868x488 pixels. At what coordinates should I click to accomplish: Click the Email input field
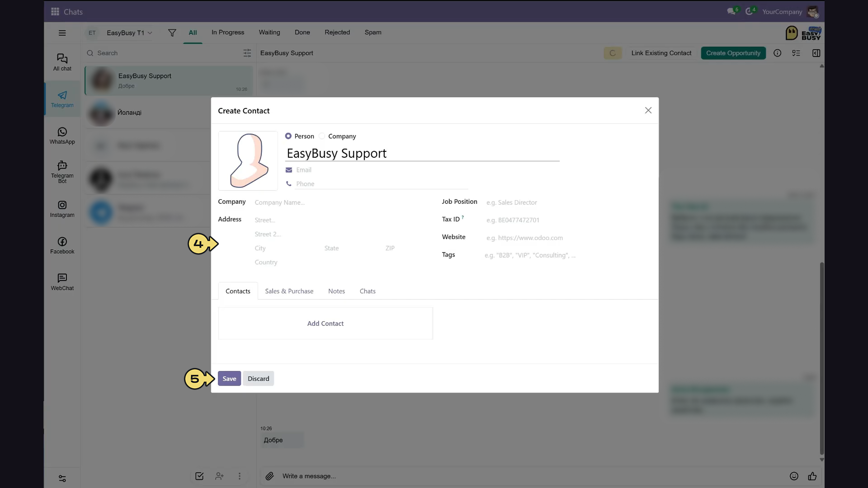(382, 170)
